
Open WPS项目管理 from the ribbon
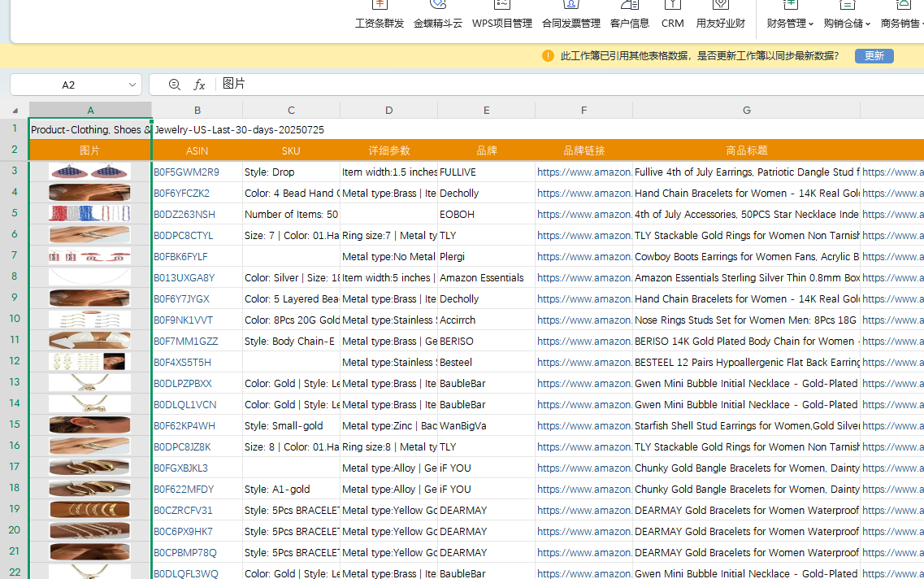coord(501,15)
